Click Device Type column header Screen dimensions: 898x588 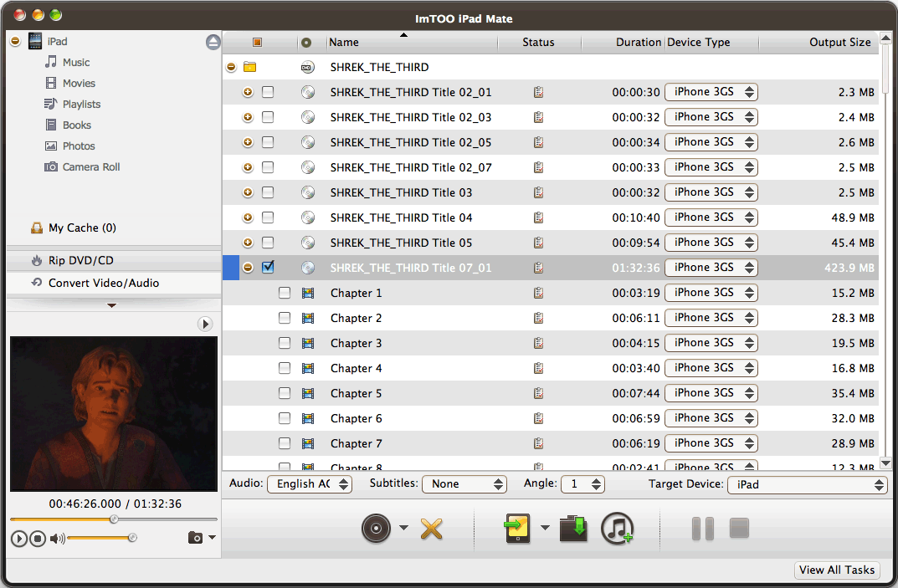click(712, 43)
